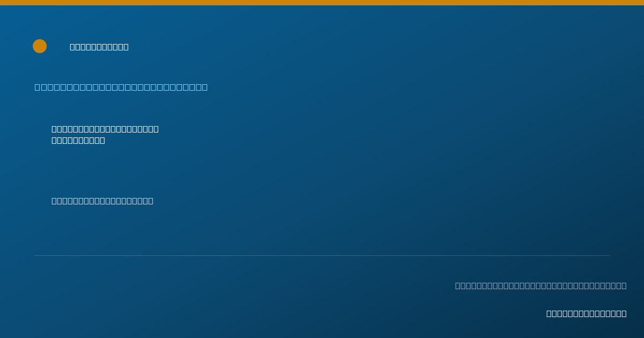The image size is (644, 338).
Task: Click the pale single-line text below paragraph
Action: [103, 201]
